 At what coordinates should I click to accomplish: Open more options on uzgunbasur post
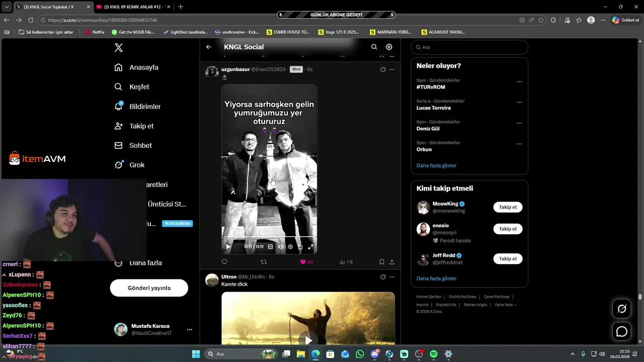(x=392, y=69)
